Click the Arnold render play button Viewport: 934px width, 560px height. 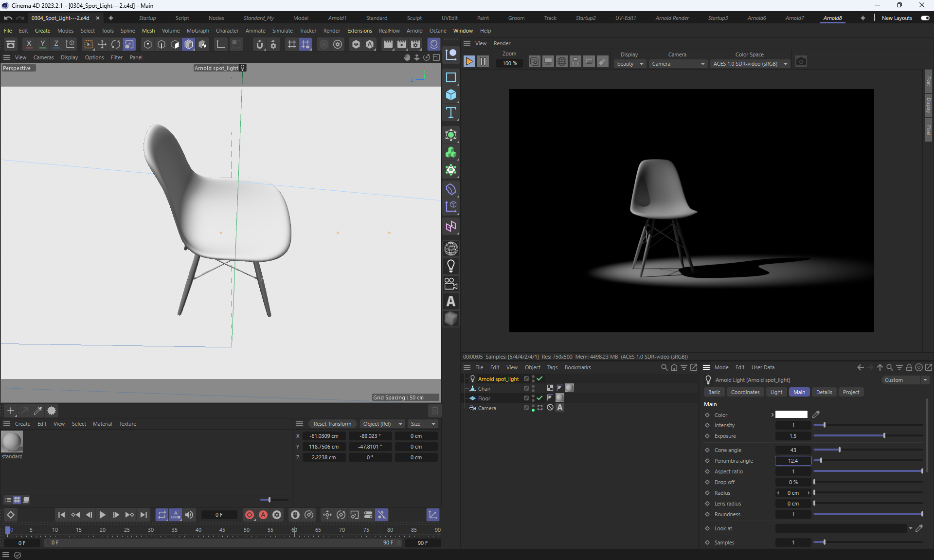(x=469, y=61)
